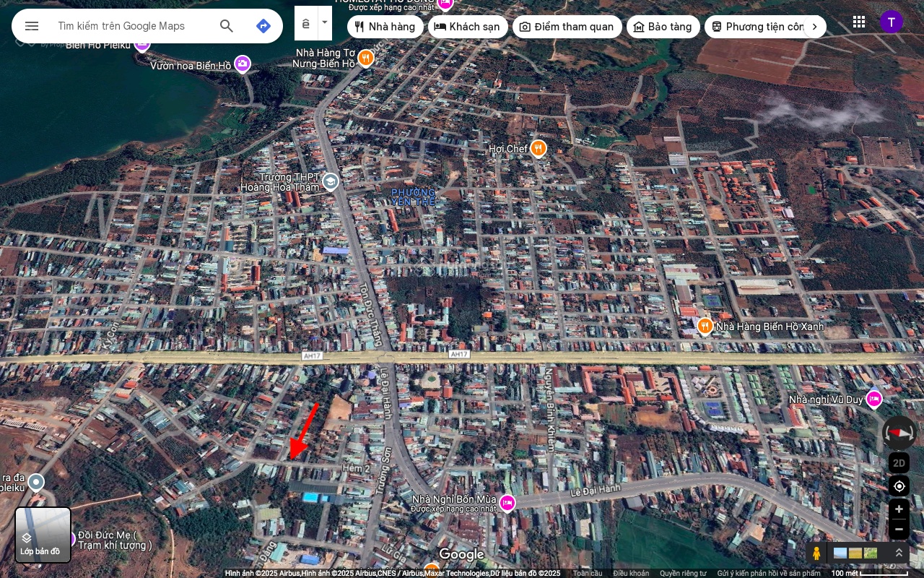Open directions with the blue arrow icon
The width and height of the screenshot is (924, 578).
[x=263, y=26]
